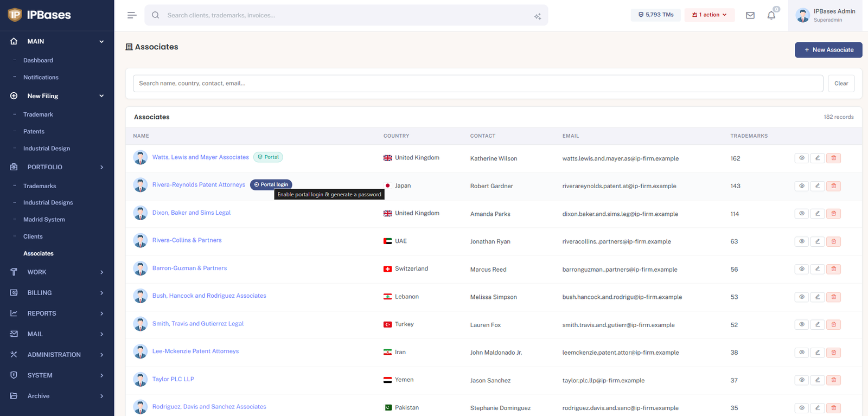
Task: Delete Taylor PLC LLP row
Action: pyautogui.click(x=834, y=380)
